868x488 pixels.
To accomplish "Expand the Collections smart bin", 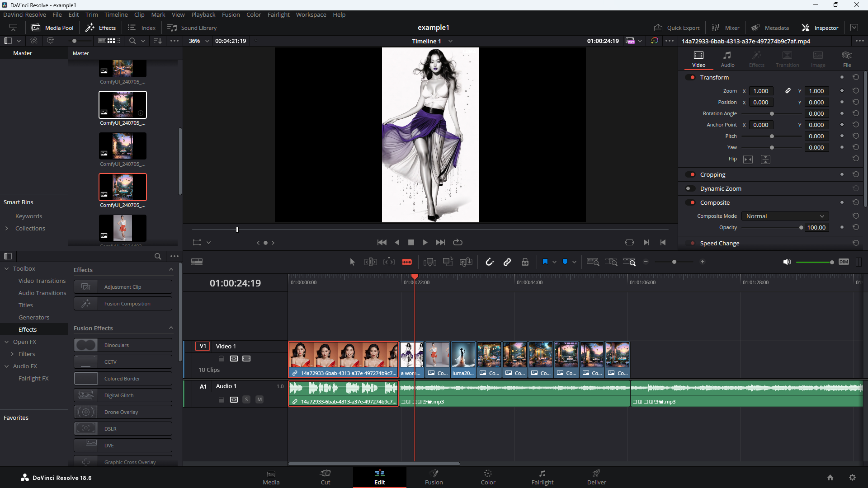I will pos(7,228).
